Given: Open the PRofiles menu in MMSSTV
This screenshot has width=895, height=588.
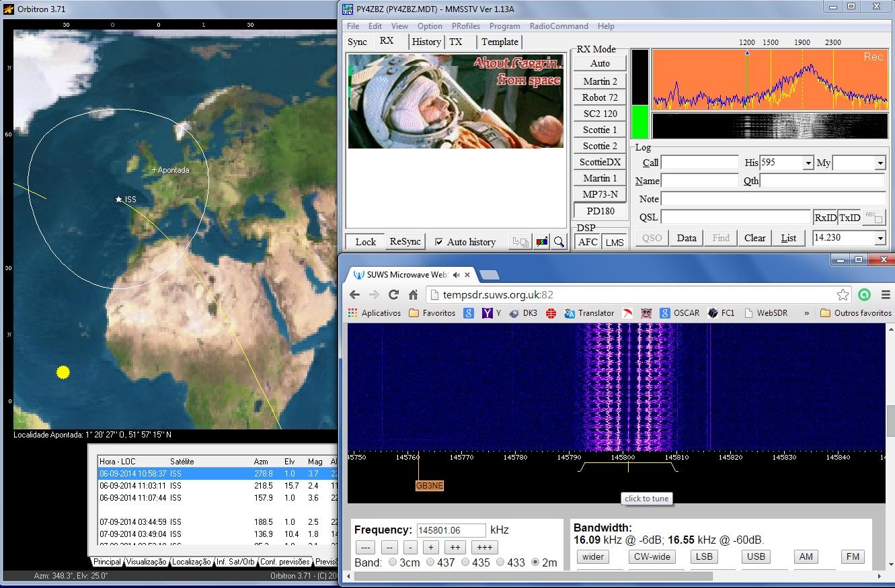Looking at the screenshot, I should [465, 26].
